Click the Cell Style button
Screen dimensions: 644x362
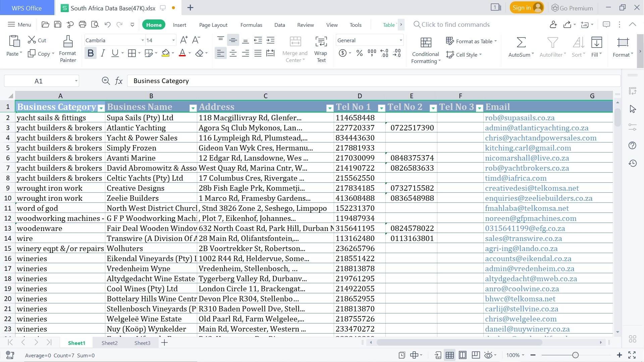coord(464,55)
